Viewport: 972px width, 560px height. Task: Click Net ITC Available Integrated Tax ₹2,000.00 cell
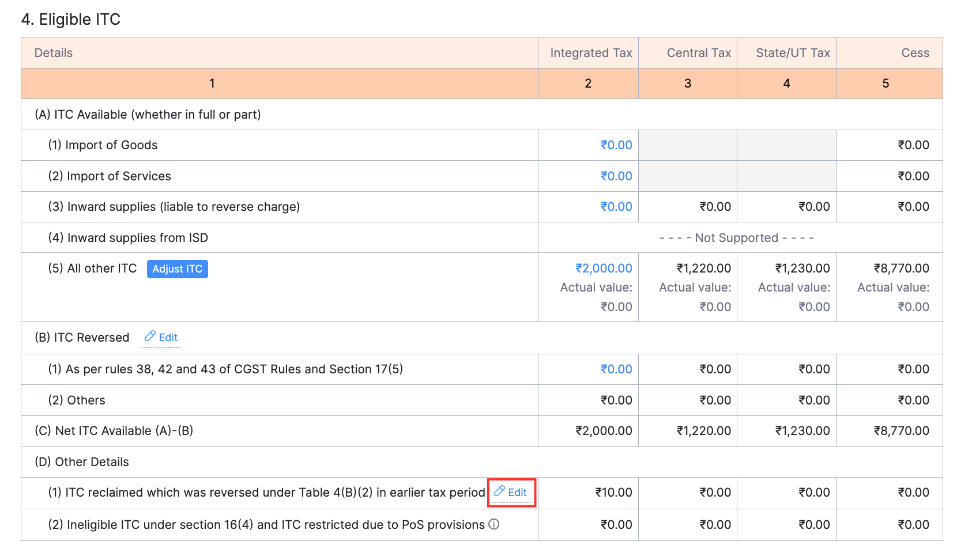click(x=604, y=431)
